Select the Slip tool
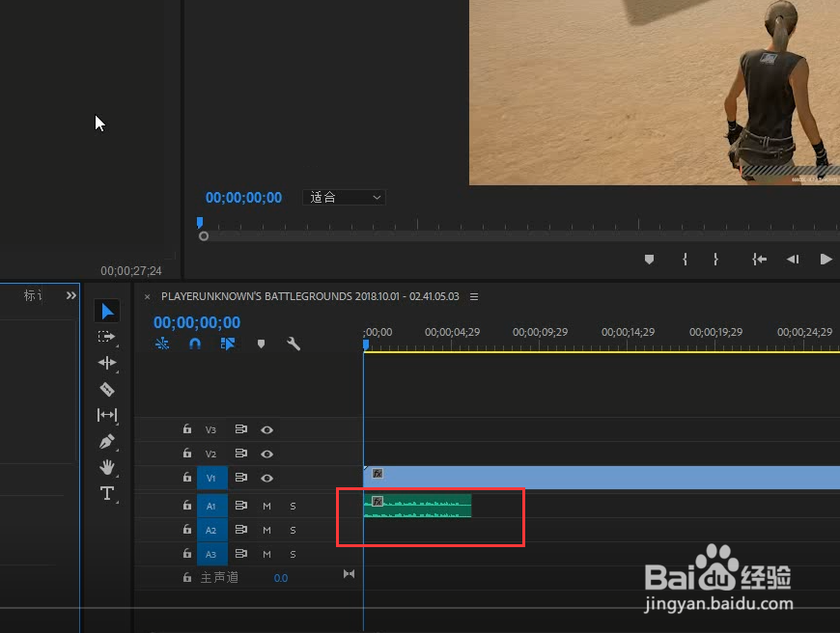Image resolution: width=840 pixels, height=633 pixels. click(x=107, y=415)
